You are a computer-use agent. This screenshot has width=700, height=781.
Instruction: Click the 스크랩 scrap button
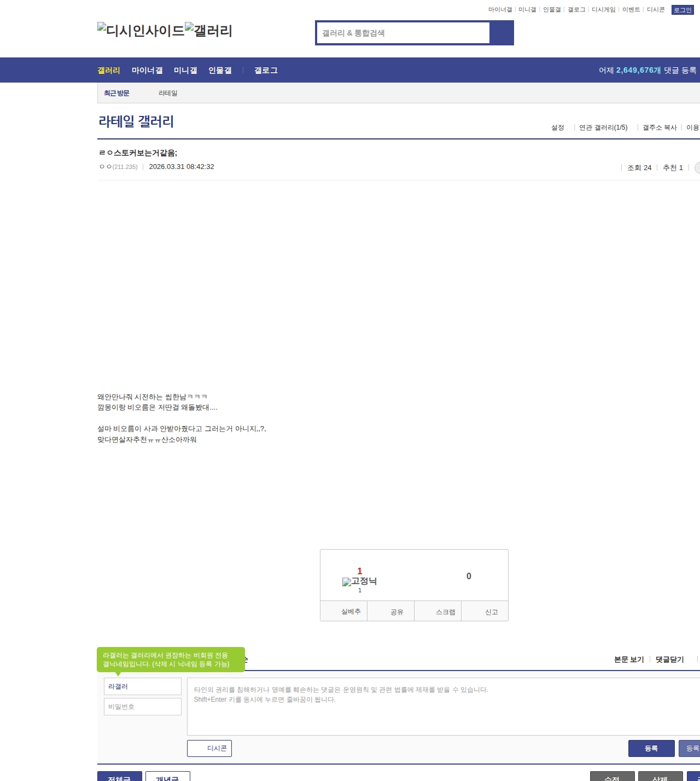pos(438,611)
